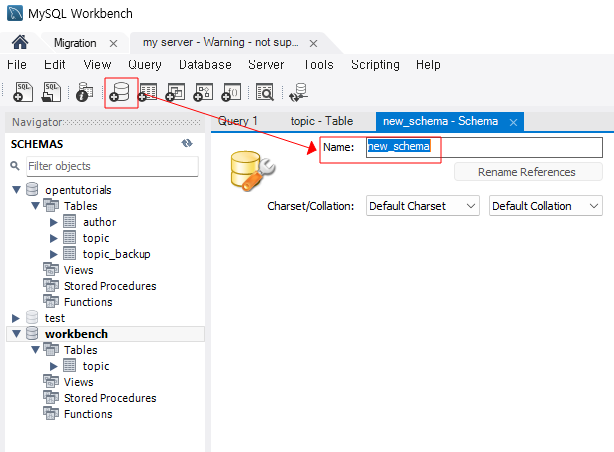This screenshot has width=614, height=452.
Task: Collapse opentutorials Tables folder
Action: (35, 206)
